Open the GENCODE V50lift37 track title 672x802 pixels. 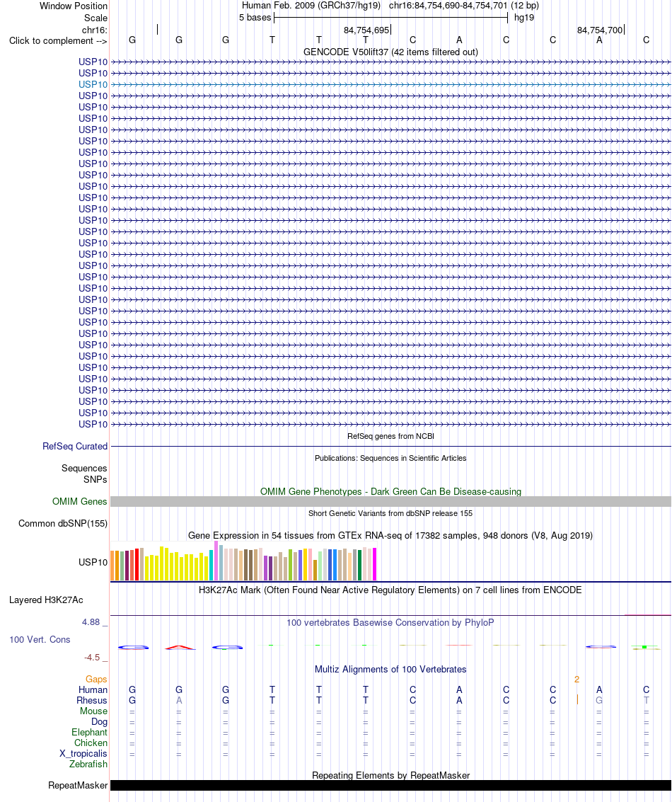point(390,52)
